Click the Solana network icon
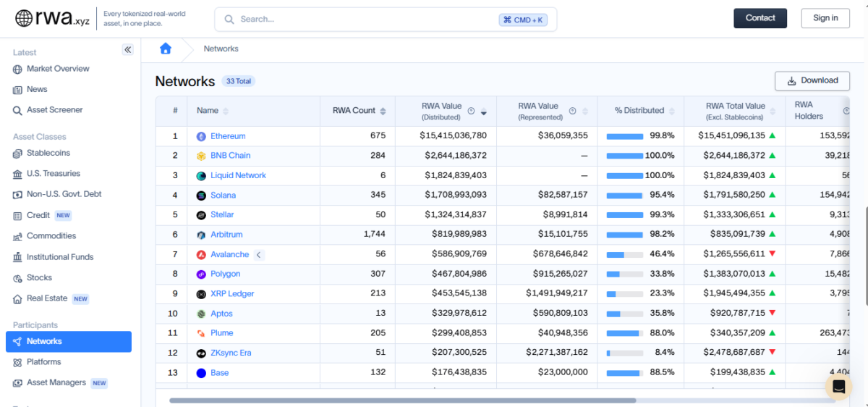This screenshot has width=868, height=407. pyautogui.click(x=201, y=196)
